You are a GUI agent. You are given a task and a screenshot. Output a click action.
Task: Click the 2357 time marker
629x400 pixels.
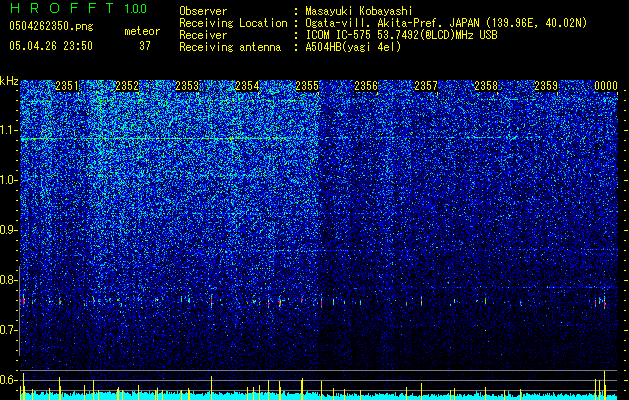[426, 86]
